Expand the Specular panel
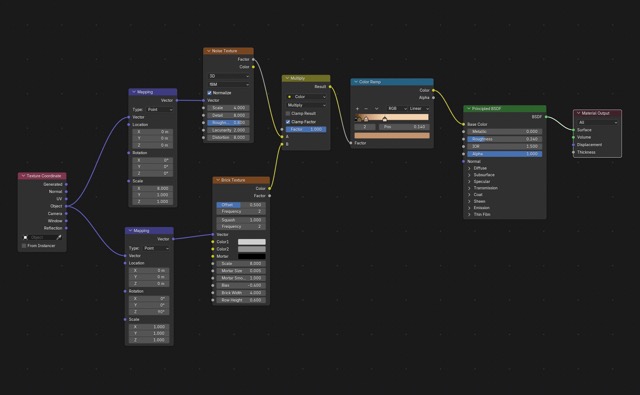This screenshot has height=395, width=640. 469,182
